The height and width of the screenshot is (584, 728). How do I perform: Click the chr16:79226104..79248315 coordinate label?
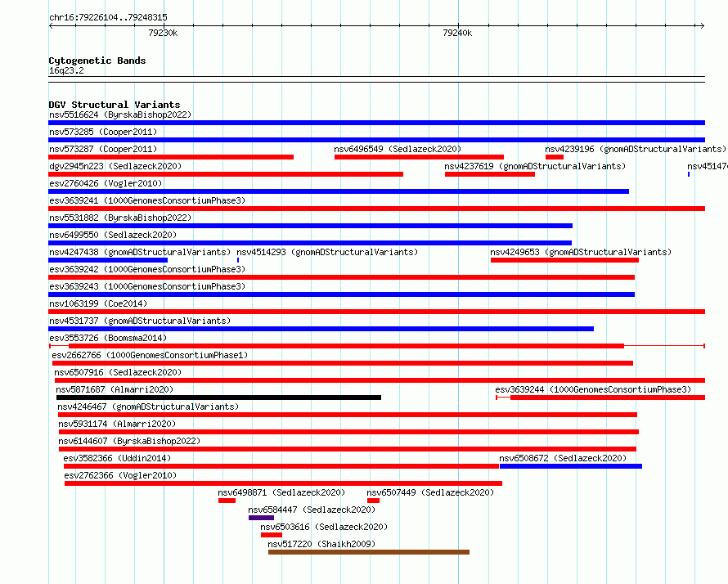click(108, 18)
